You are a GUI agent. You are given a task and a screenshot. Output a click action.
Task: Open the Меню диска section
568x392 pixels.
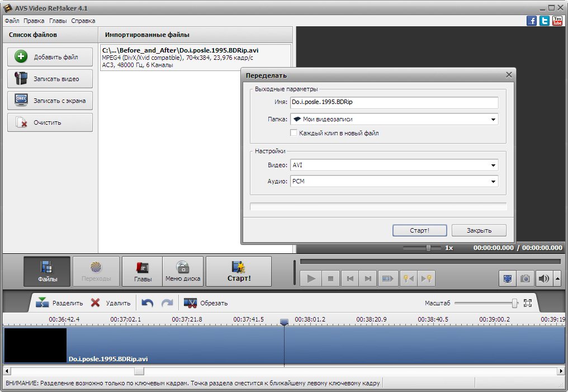point(183,271)
